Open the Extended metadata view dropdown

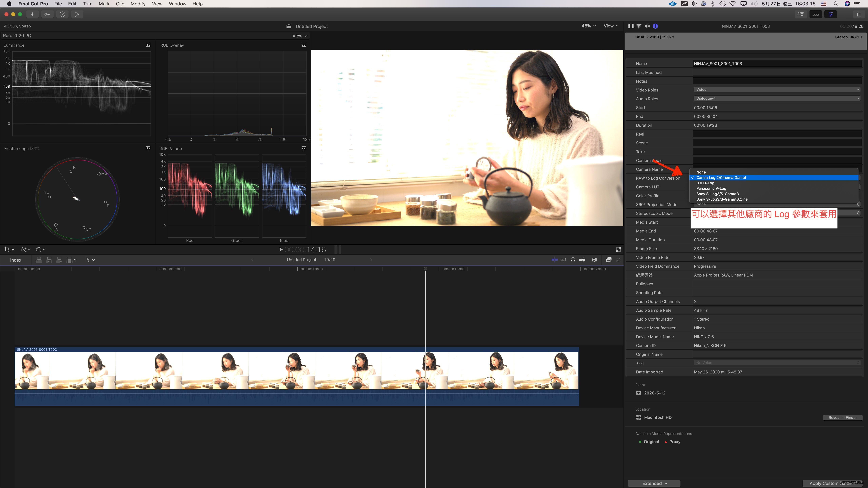point(654,483)
